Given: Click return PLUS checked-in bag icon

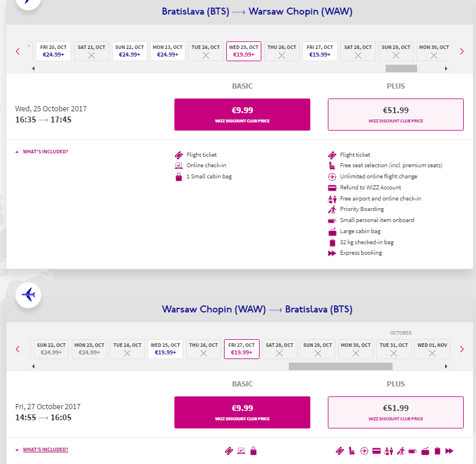Looking at the screenshot, I should [x=437, y=451].
